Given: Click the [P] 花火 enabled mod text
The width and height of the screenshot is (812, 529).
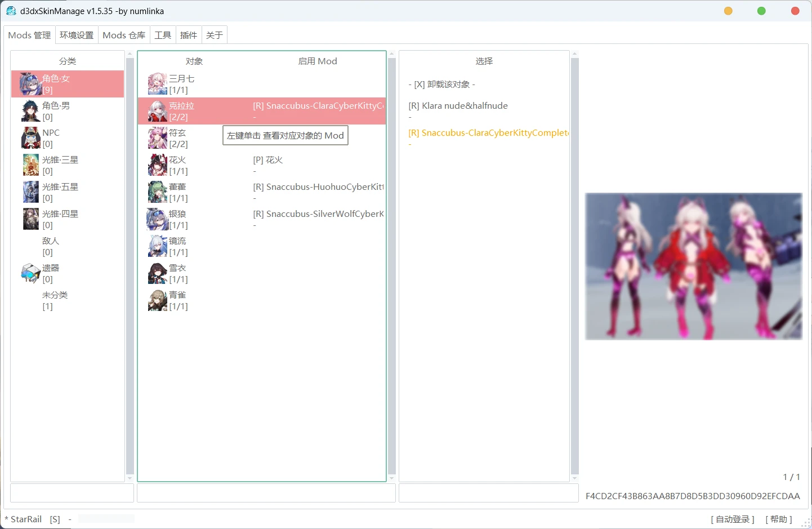Looking at the screenshot, I should click(x=268, y=159).
